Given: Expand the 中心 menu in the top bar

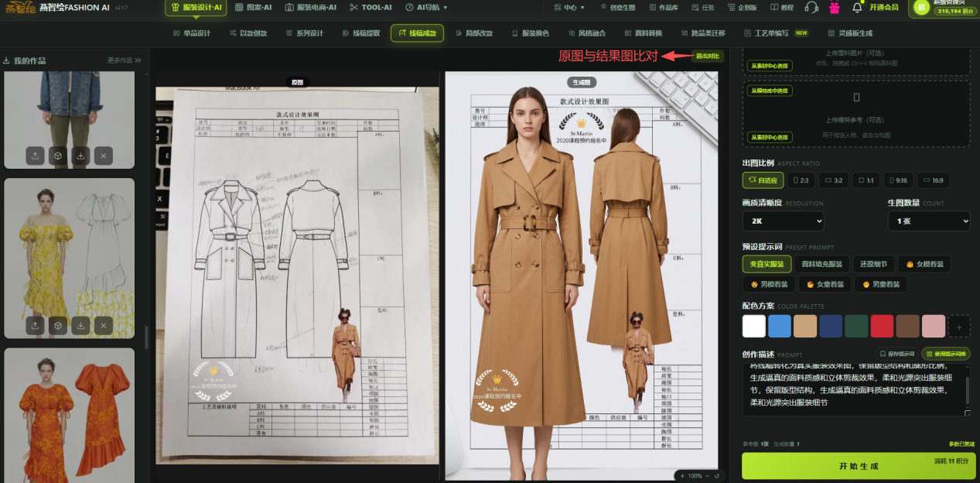Looking at the screenshot, I should [570, 7].
